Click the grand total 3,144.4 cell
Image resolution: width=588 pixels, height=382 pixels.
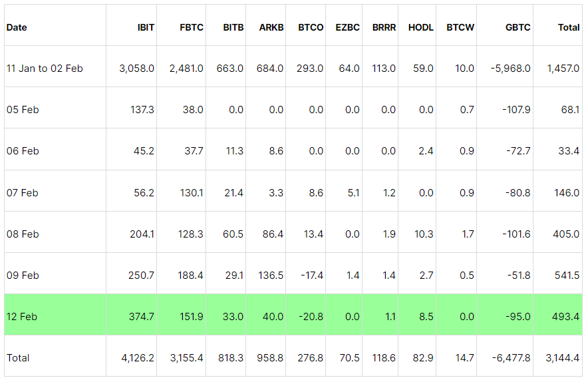(x=563, y=358)
